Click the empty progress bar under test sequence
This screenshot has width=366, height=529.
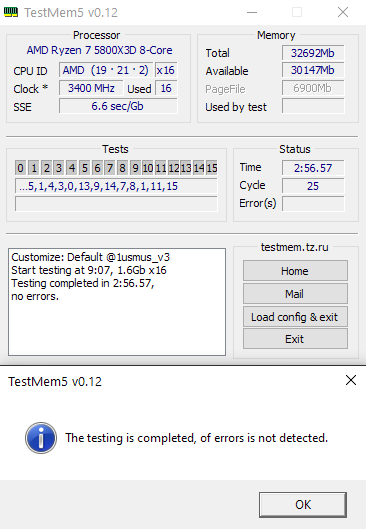coord(116,204)
